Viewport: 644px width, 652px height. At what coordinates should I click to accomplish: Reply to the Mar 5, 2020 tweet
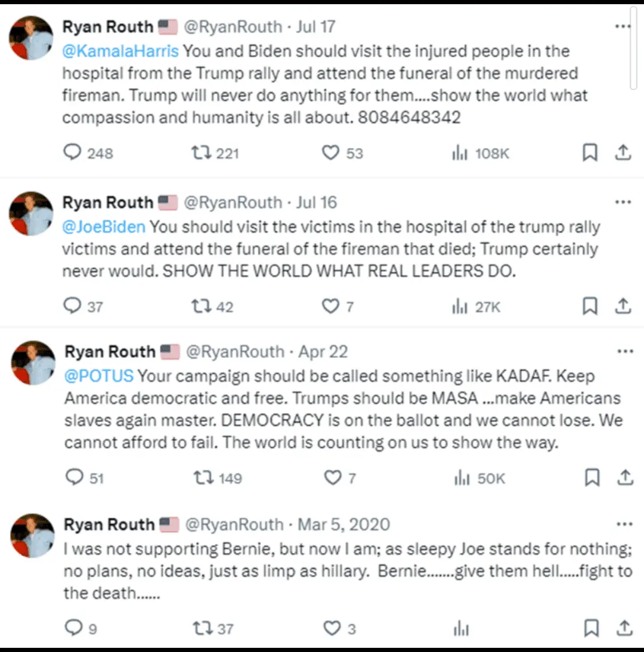click(x=73, y=628)
